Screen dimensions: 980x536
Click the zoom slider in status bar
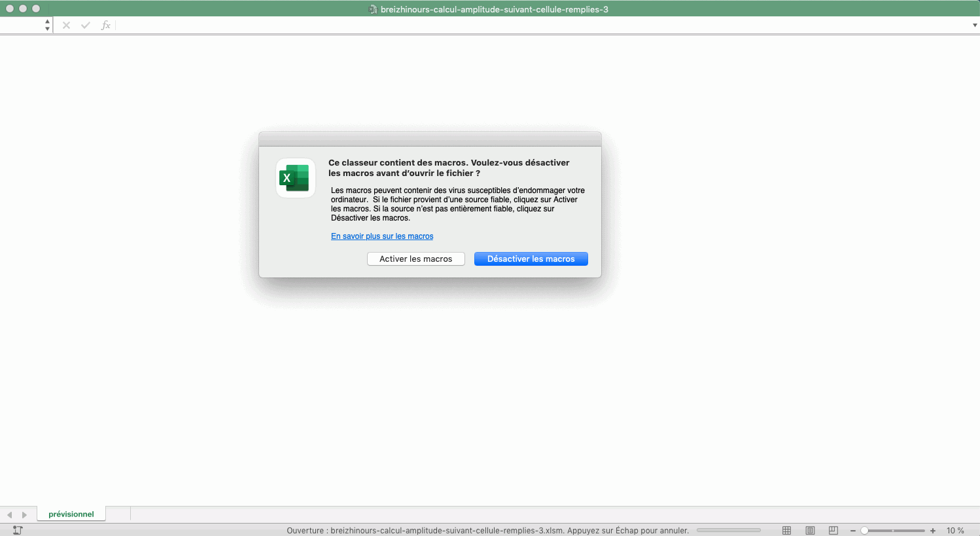[893, 531]
